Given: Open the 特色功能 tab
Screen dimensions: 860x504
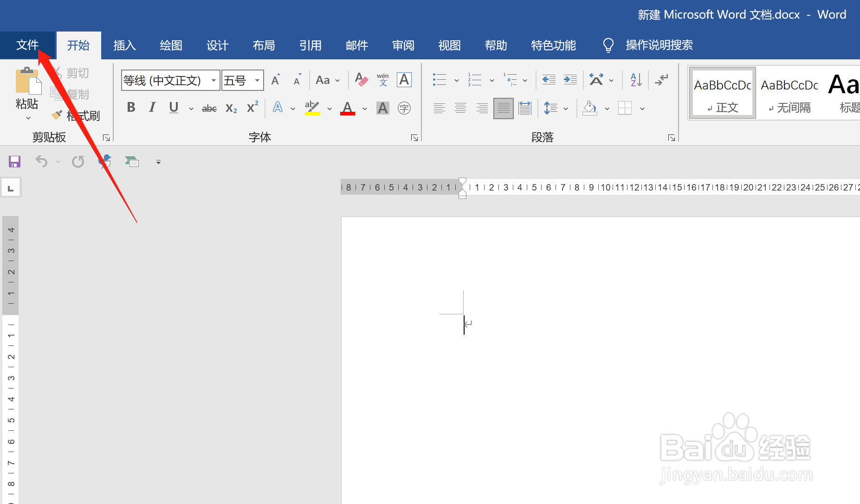Looking at the screenshot, I should [553, 45].
